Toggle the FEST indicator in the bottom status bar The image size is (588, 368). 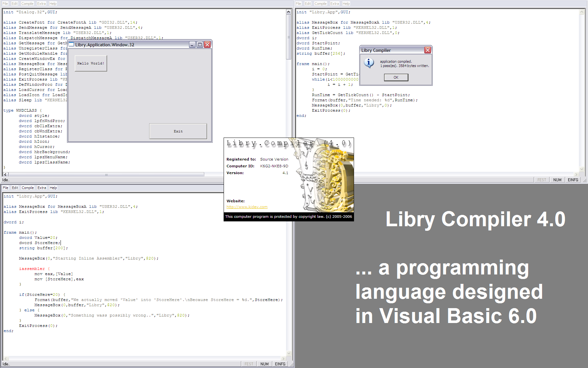click(x=249, y=364)
